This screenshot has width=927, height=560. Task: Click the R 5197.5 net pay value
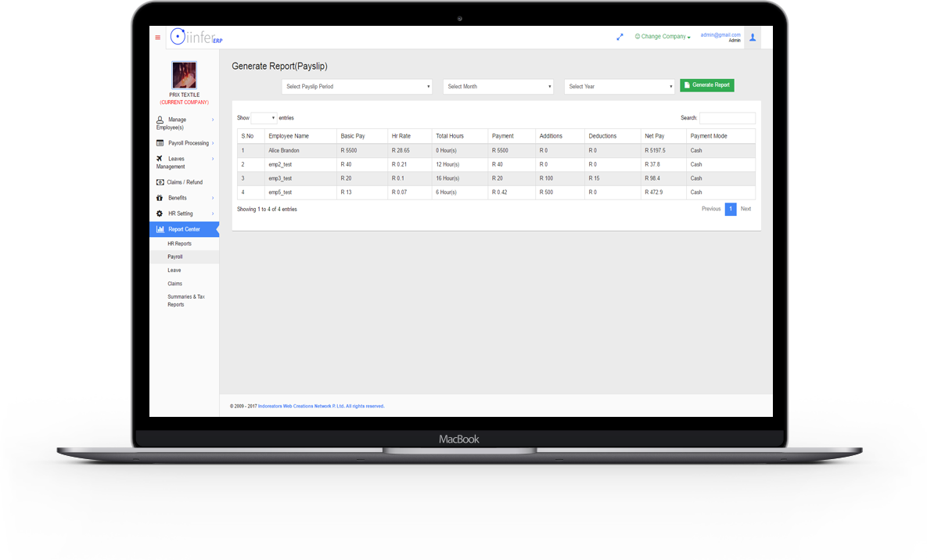pos(655,151)
